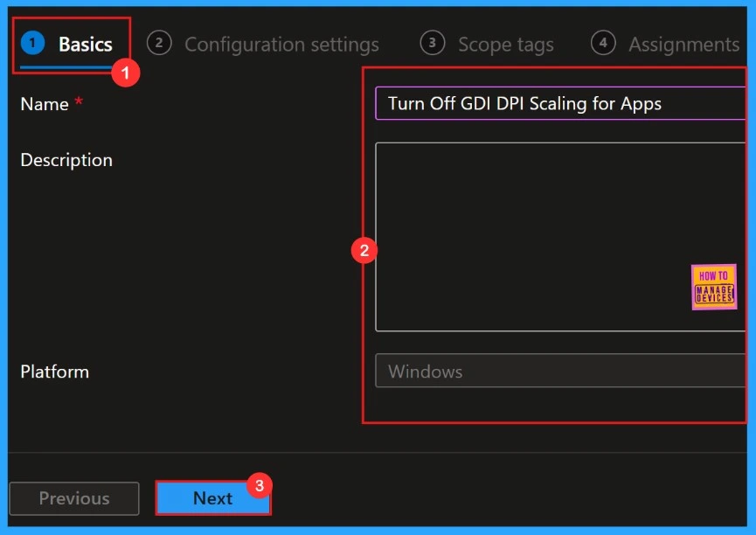Switch to the Basics tab label

click(x=85, y=45)
